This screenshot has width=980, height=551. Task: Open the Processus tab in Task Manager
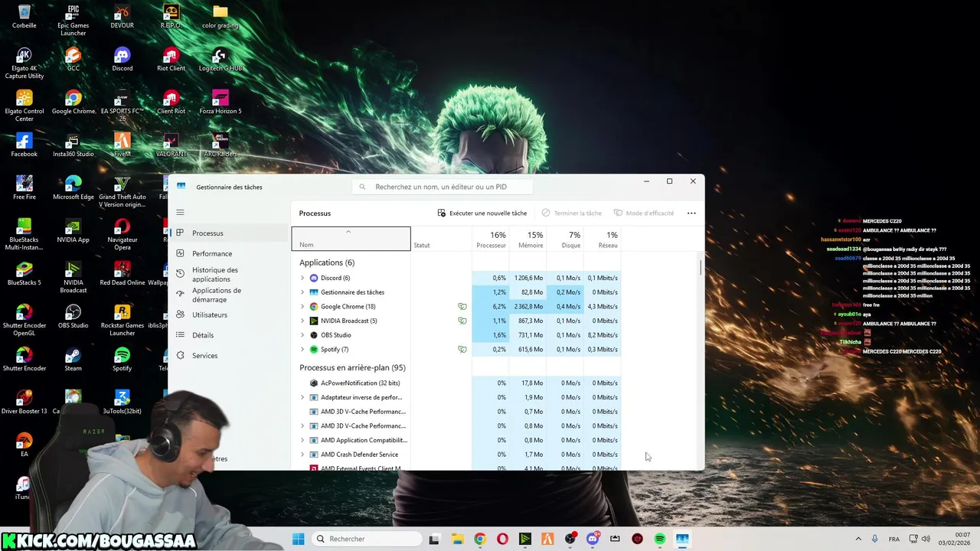pos(228,233)
